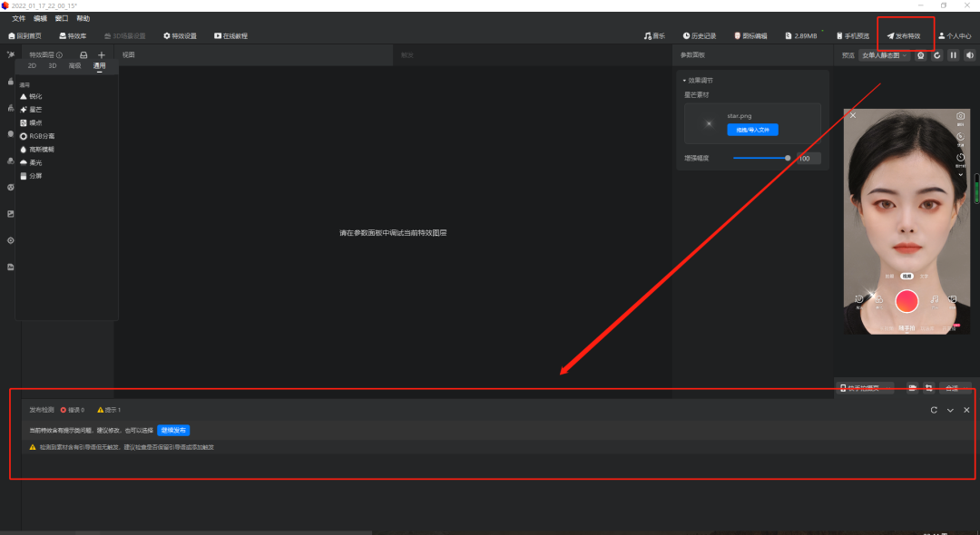The image size is (980, 535).
Task: Select the RGB分离 effect
Action: pos(42,136)
